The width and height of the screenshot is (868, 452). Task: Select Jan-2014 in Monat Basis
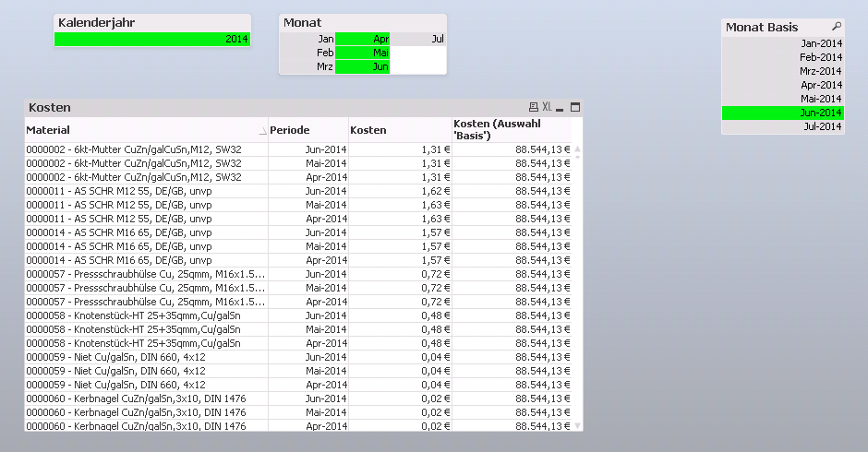[x=783, y=43]
